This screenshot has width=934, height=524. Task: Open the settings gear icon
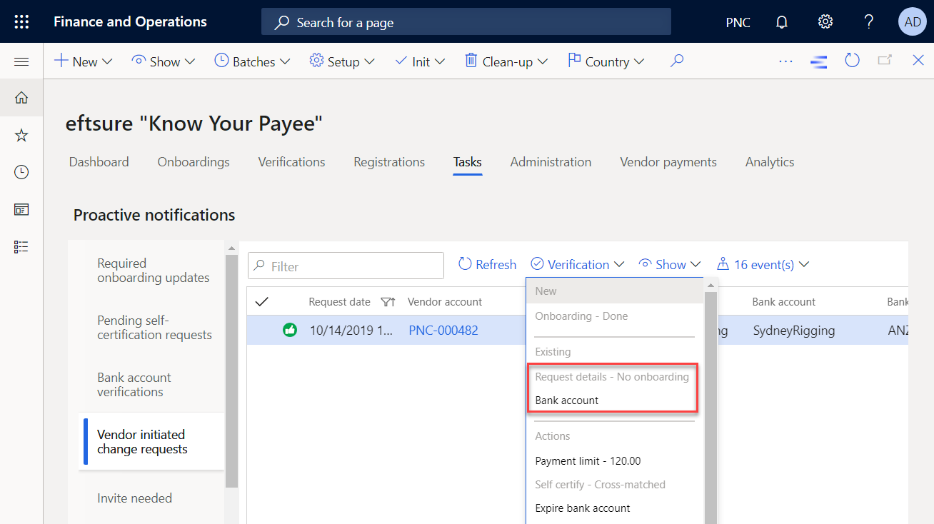(x=825, y=22)
